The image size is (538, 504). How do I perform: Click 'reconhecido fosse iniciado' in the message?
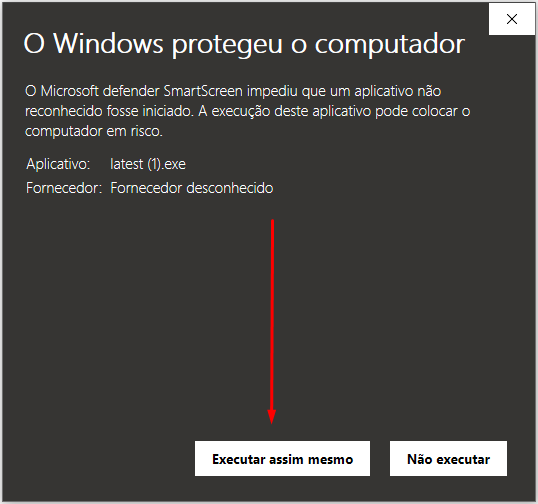(x=108, y=111)
